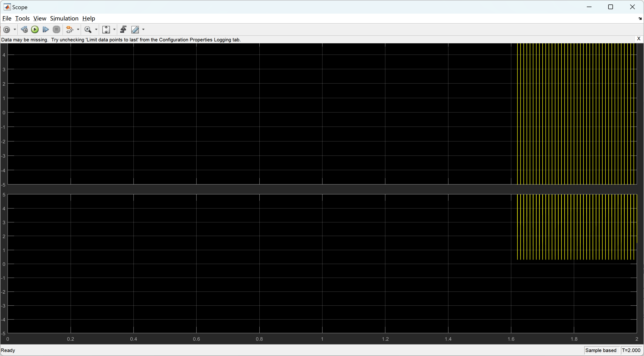Click the Scale Y-axis limits icon

click(x=106, y=29)
